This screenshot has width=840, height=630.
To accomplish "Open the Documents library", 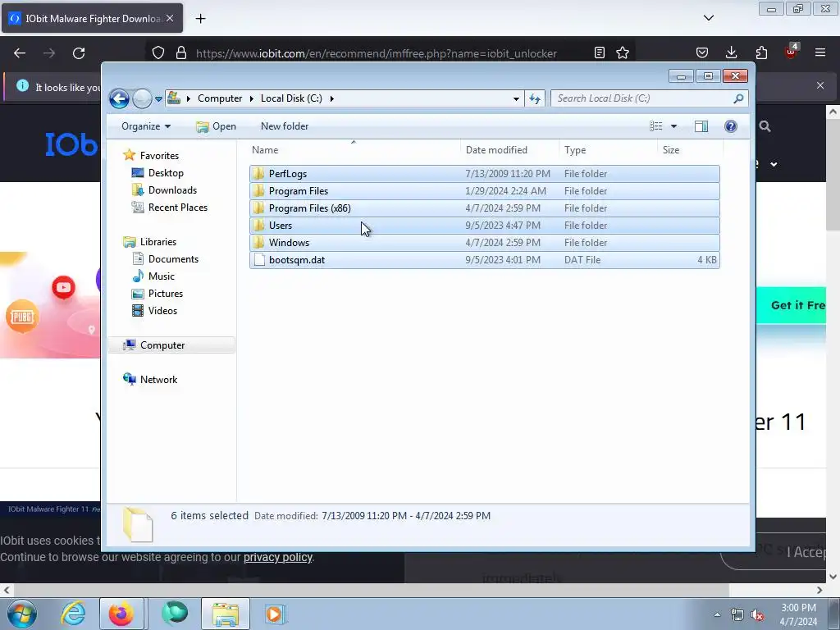I will [173, 258].
